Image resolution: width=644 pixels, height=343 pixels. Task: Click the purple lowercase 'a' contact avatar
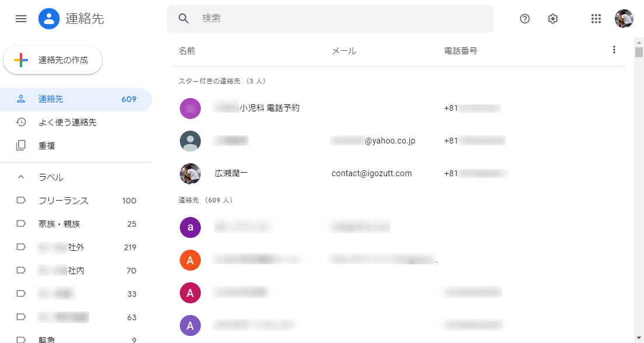click(x=190, y=227)
